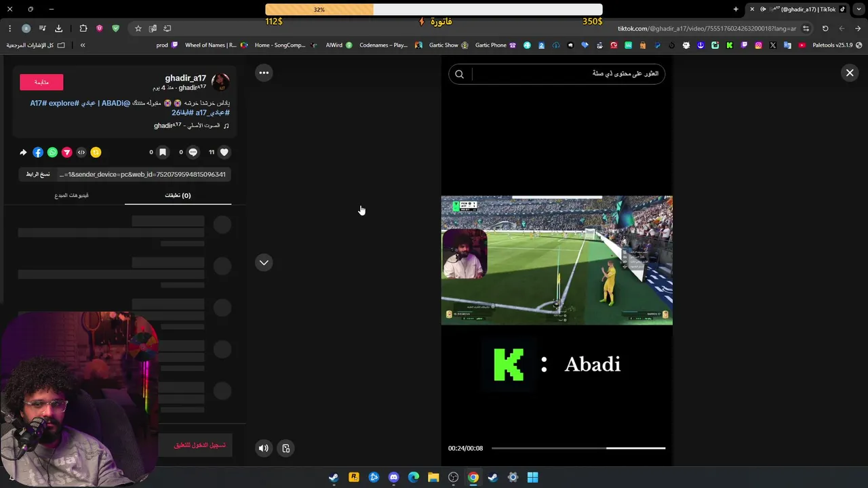Open a new Chrome tab
This screenshot has height=488, width=868.
coord(736,9)
